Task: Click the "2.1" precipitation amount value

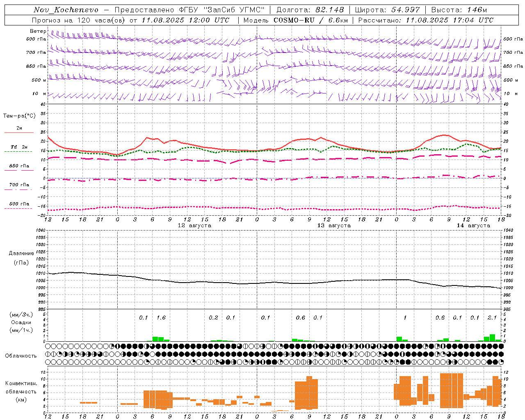Action: pos(492,317)
